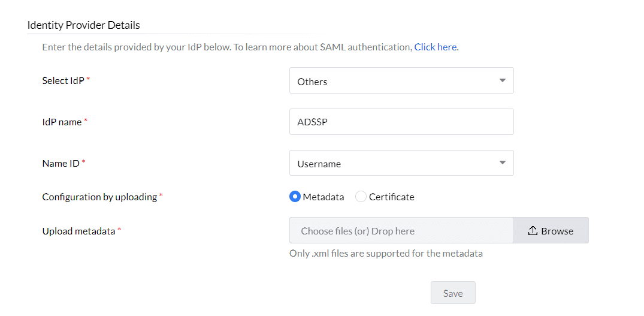Click the 'Upload metadata' field label

point(78,231)
